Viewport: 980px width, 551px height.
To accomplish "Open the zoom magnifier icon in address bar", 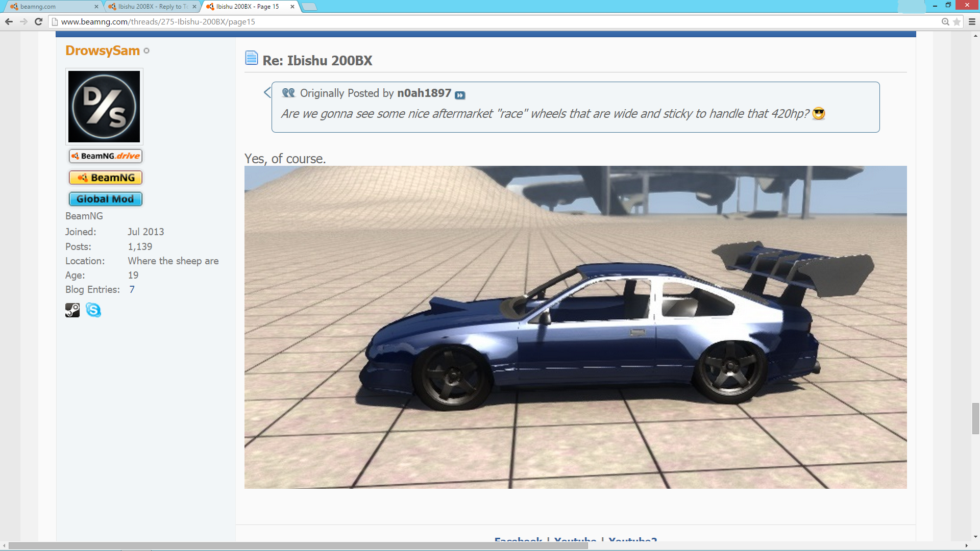I will pos(945,21).
